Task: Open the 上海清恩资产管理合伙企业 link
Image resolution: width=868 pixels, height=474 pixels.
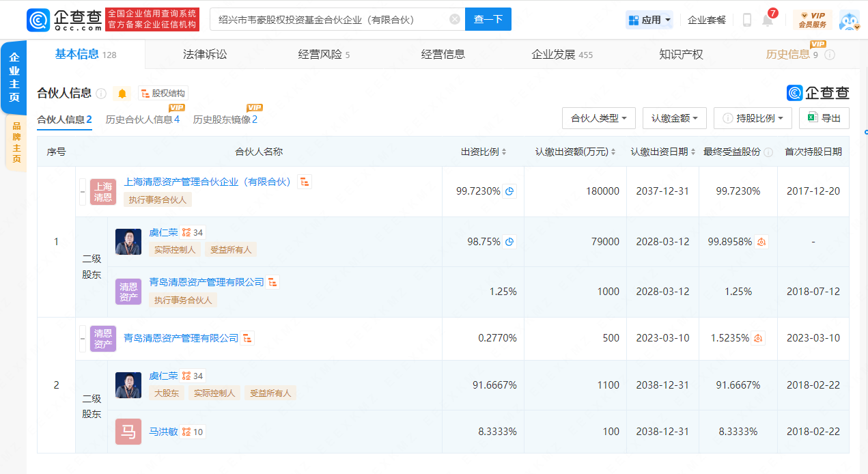Action: coord(208,182)
